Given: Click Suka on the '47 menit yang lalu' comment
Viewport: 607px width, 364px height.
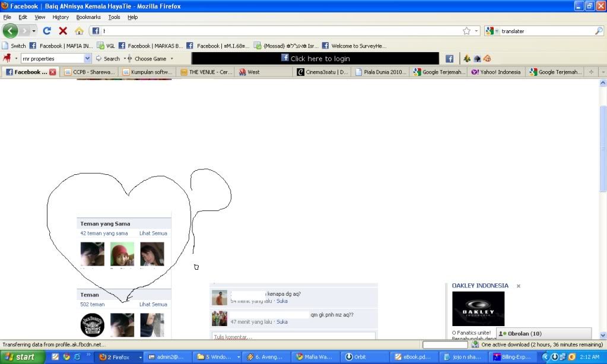Looking at the screenshot, I should [x=282, y=322].
